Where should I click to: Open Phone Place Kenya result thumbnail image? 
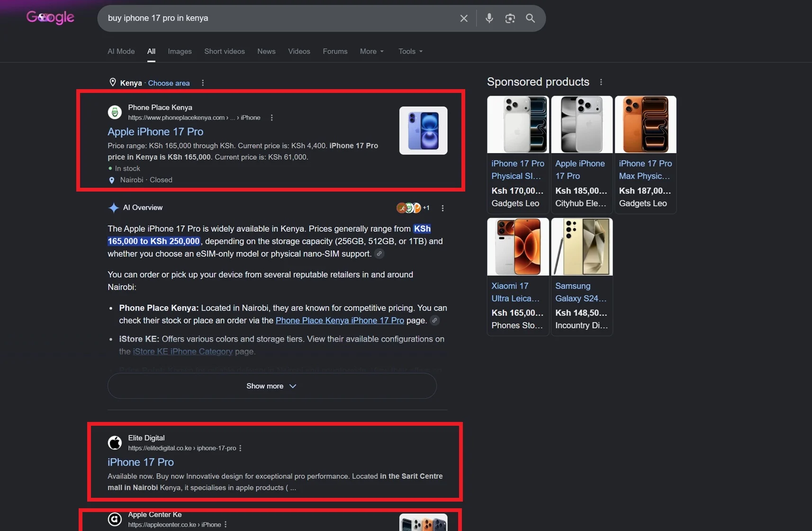tap(424, 130)
